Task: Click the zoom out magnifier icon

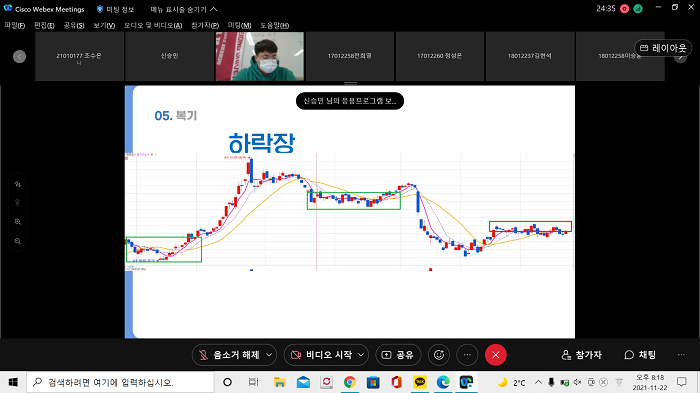Action: (18, 241)
